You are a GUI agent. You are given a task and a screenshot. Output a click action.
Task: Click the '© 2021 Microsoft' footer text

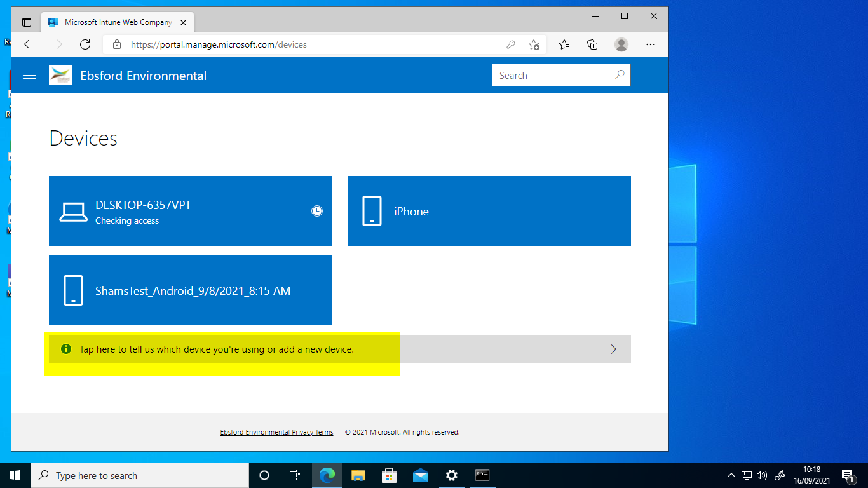(402, 432)
